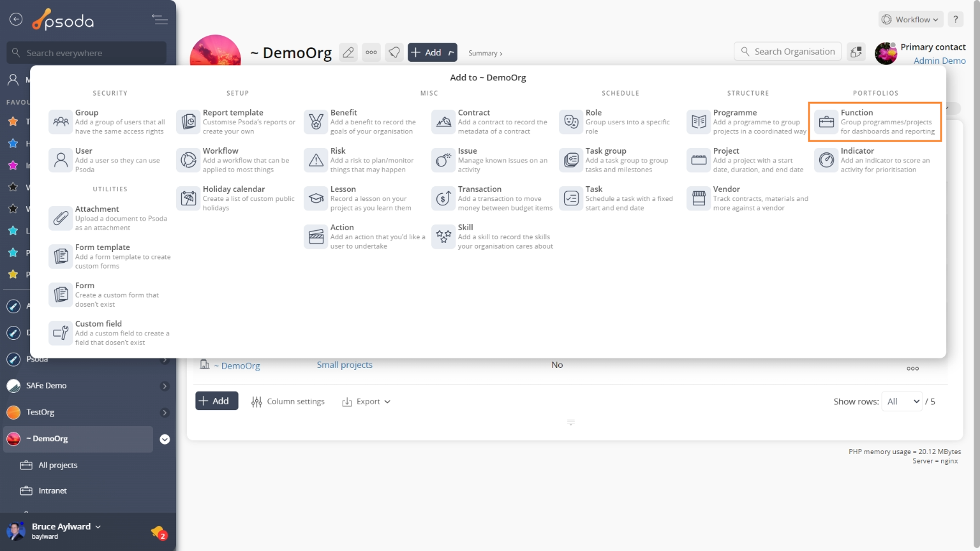
Task: Click the Issue bomb icon
Action: pos(444,160)
